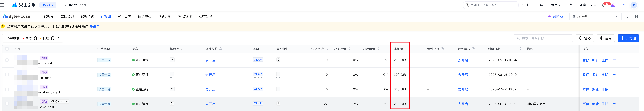644x111 pixels.
Task: Open the 华北2（北京）region dropdown
Action: tap(80, 5)
